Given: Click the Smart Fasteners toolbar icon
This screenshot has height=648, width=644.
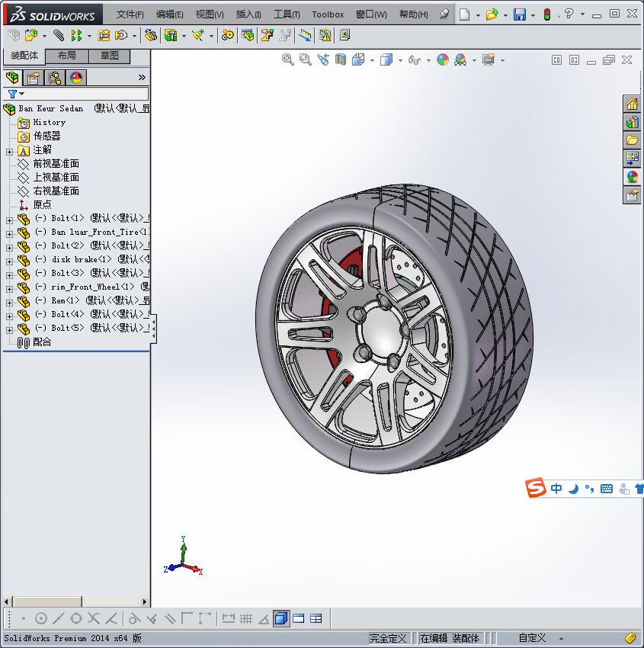Looking at the screenshot, I should tap(104, 36).
